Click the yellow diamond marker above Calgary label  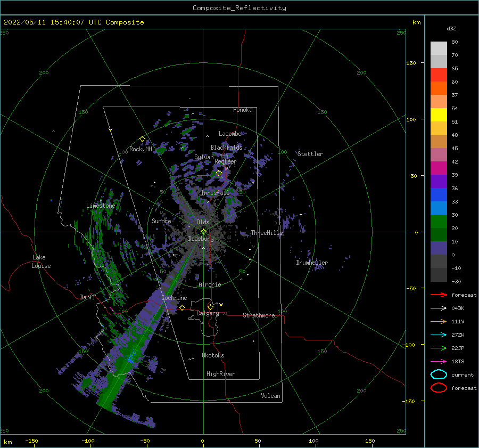tap(210, 307)
